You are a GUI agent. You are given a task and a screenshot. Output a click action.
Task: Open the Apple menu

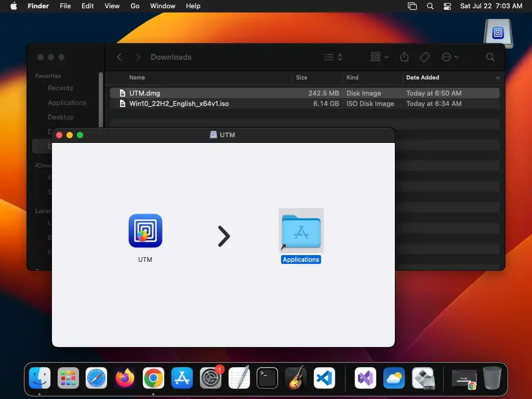pos(14,6)
